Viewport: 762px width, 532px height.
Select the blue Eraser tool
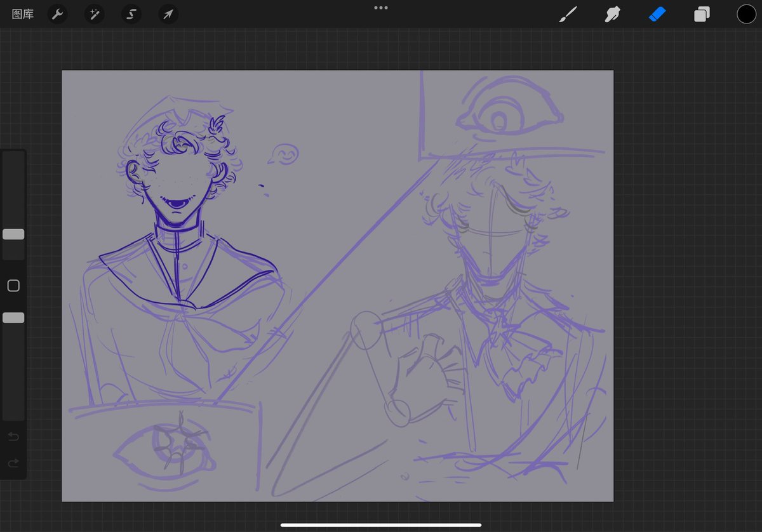[x=657, y=14]
